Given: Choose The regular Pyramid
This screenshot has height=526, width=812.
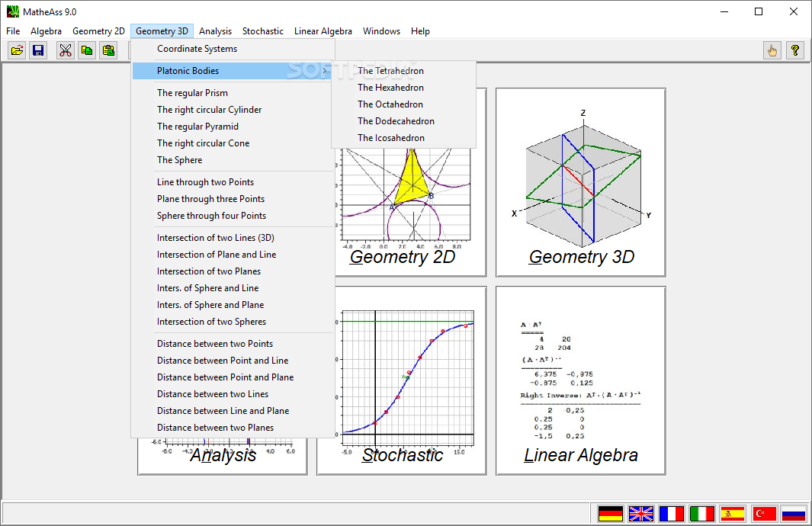Looking at the screenshot, I should 233,127.
